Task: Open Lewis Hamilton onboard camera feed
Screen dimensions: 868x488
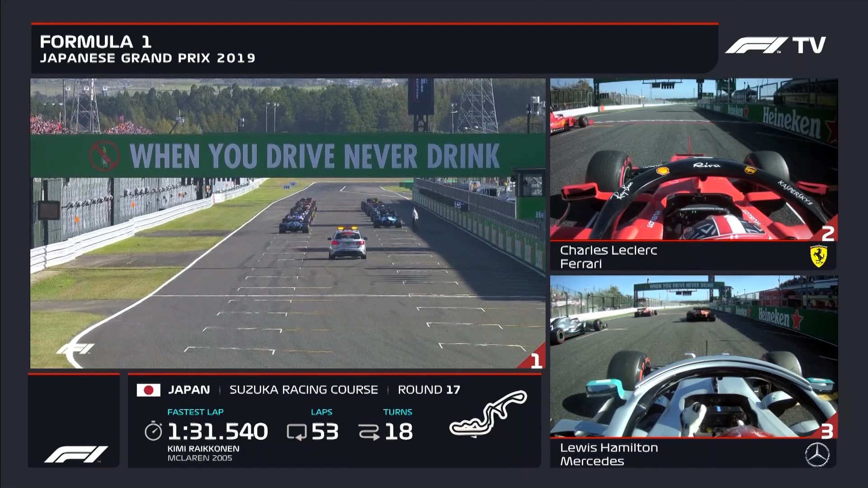Action: (x=693, y=356)
